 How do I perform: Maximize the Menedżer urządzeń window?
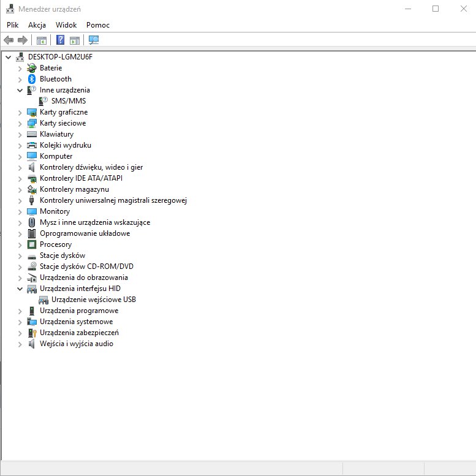436,9
